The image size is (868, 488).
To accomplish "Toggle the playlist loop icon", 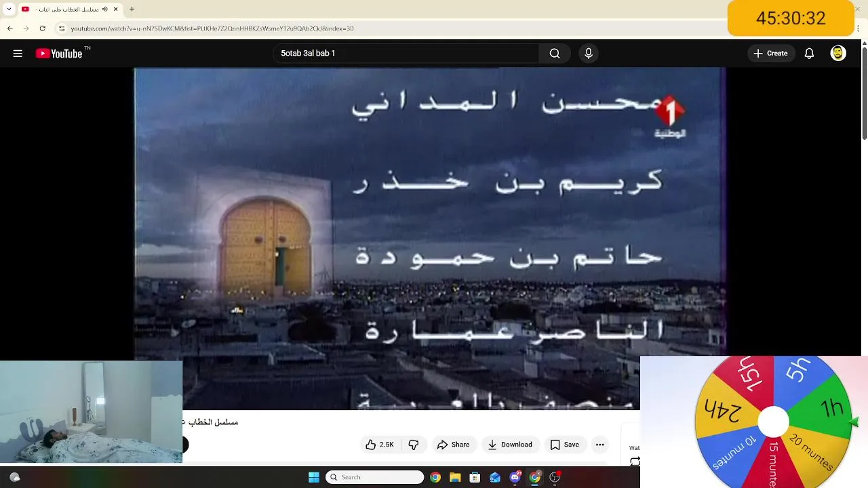I will tap(635, 462).
